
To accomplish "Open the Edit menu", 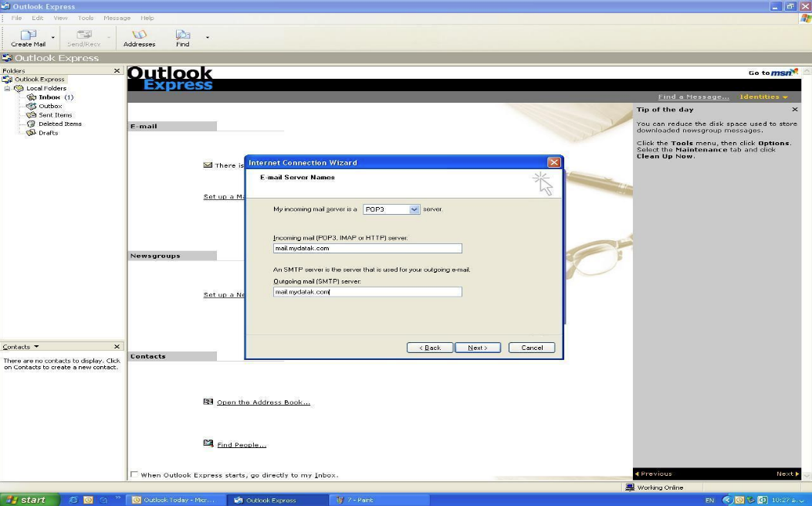I will (x=37, y=18).
